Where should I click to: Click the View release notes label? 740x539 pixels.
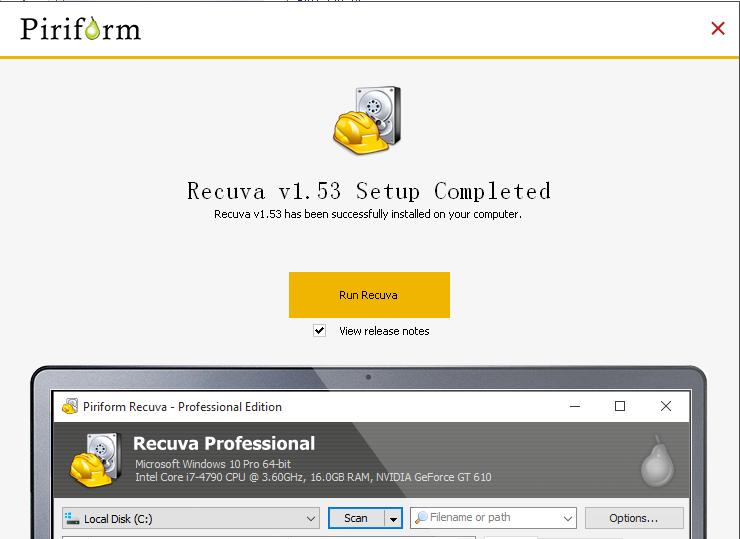[384, 331]
